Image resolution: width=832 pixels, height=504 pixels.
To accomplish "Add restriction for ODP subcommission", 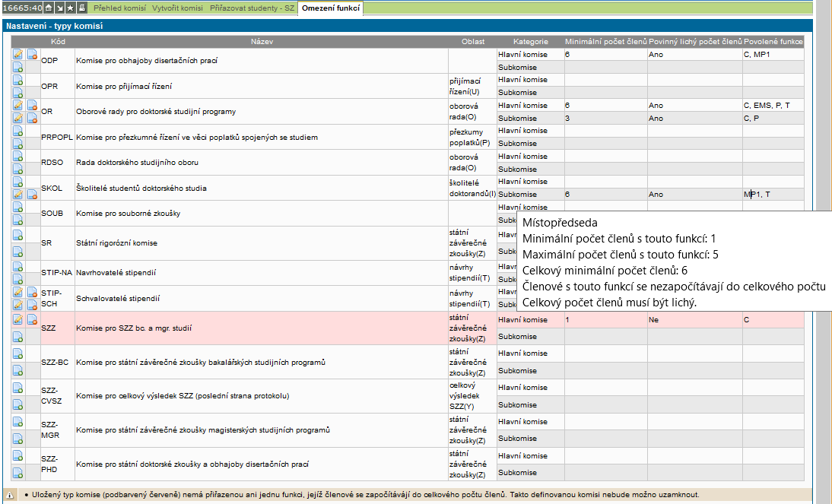I will (18, 68).
